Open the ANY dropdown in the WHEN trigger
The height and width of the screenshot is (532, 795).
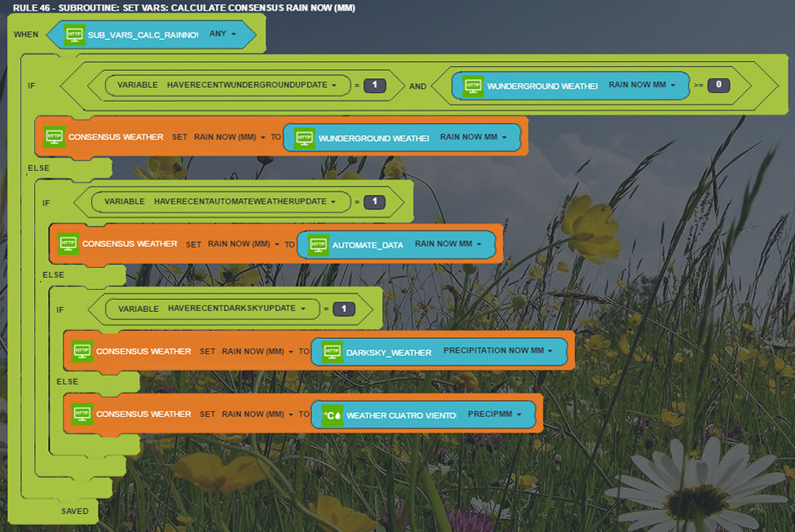pos(222,34)
